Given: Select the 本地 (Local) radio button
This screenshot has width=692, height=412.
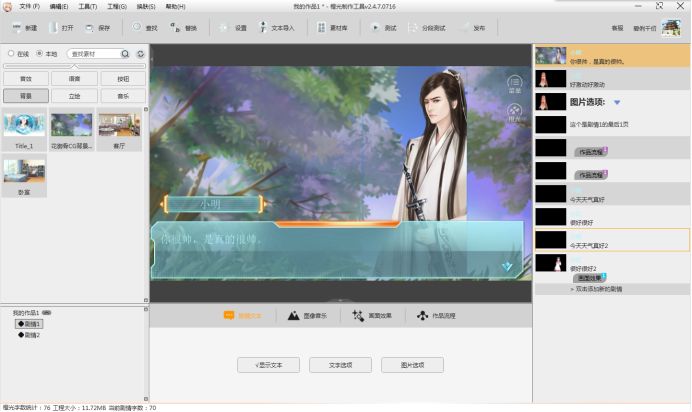Looking at the screenshot, I should coord(39,54).
